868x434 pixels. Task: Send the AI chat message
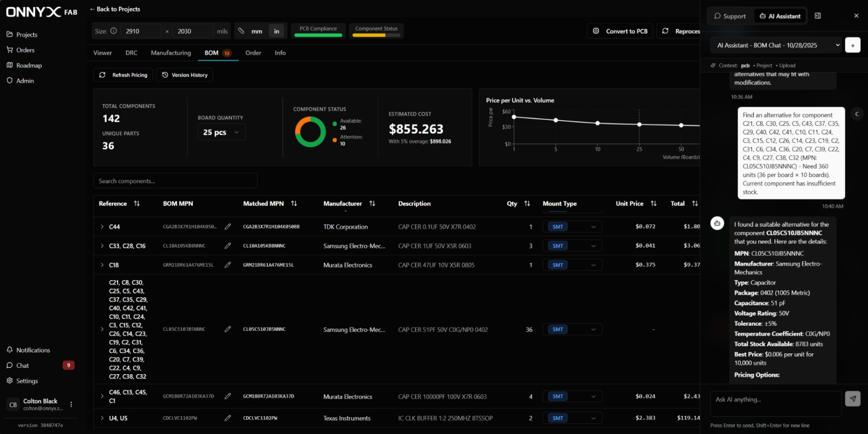(853, 399)
